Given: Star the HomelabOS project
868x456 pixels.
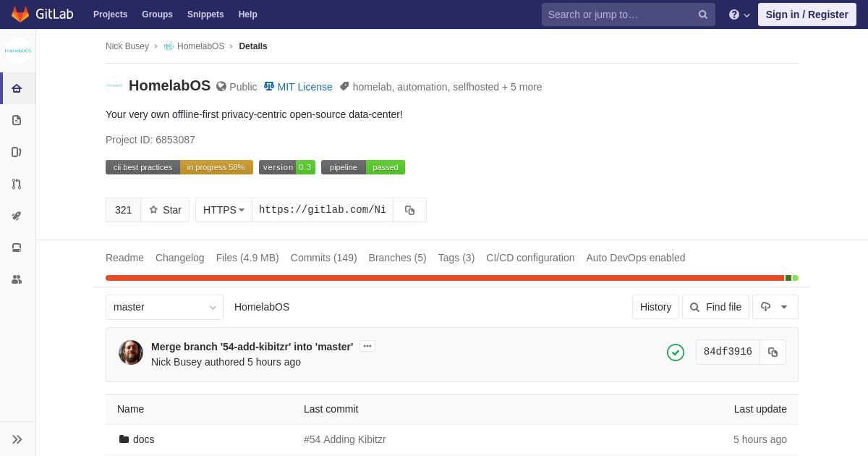Looking at the screenshot, I should pos(165,210).
